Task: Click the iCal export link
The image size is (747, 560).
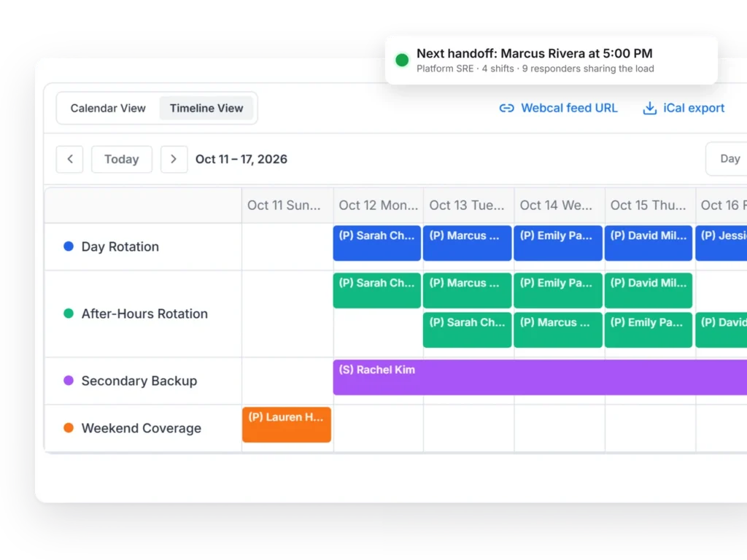Action: pos(693,108)
